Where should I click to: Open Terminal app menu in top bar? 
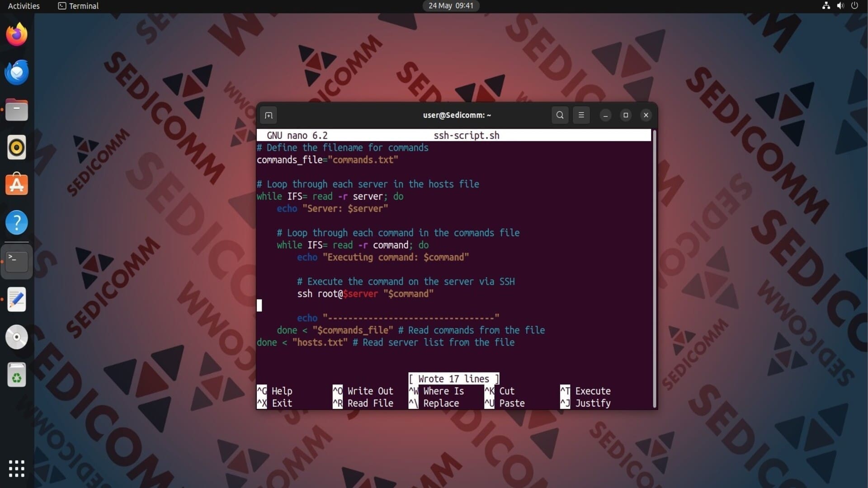pyautogui.click(x=78, y=6)
